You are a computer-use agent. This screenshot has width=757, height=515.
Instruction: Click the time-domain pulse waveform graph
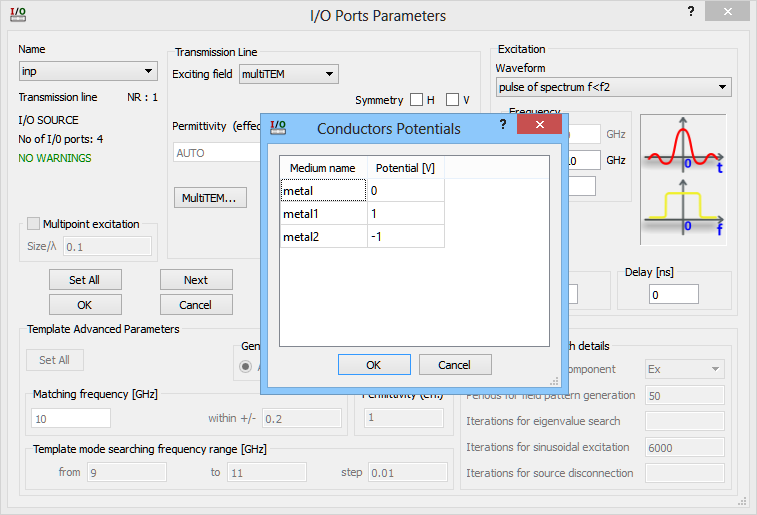(685, 144)
